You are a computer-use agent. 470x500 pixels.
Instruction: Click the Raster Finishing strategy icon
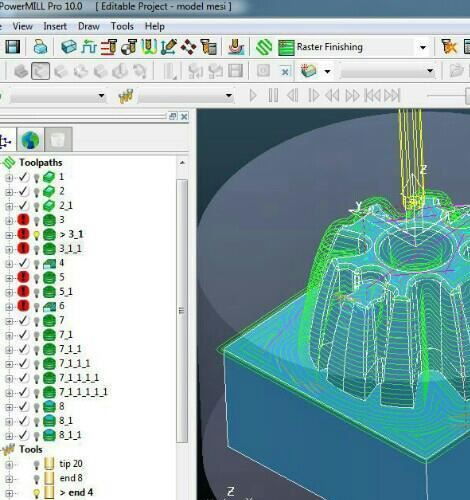[x=286, y=47]
